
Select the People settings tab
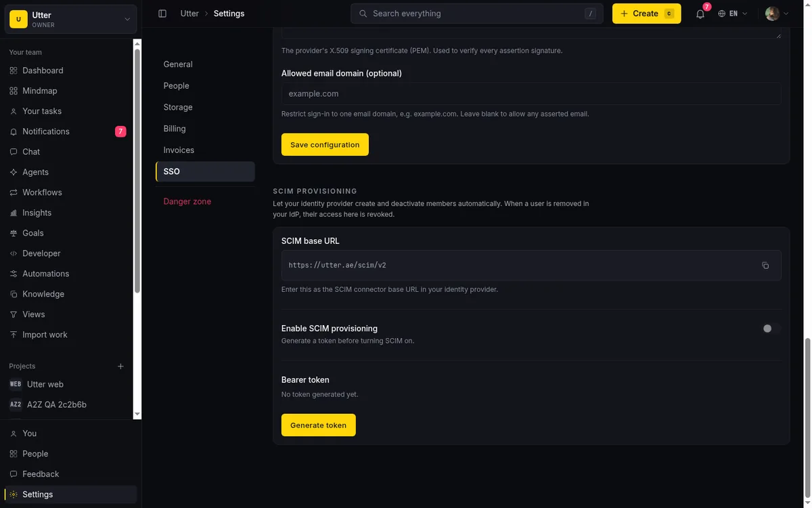(205, 86)
